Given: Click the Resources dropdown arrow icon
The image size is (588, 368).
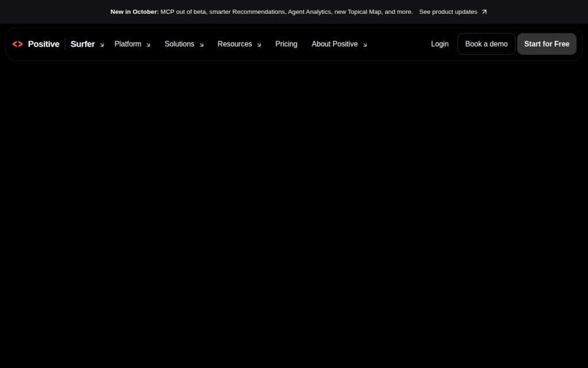Looking at the screenshot, I should click(x=259, y=45).
